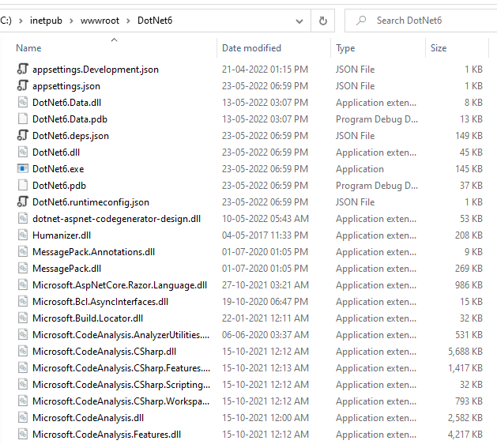Select file name Microsoft.CodeAnalysis.CSharp.Scripting

point(121,385)
